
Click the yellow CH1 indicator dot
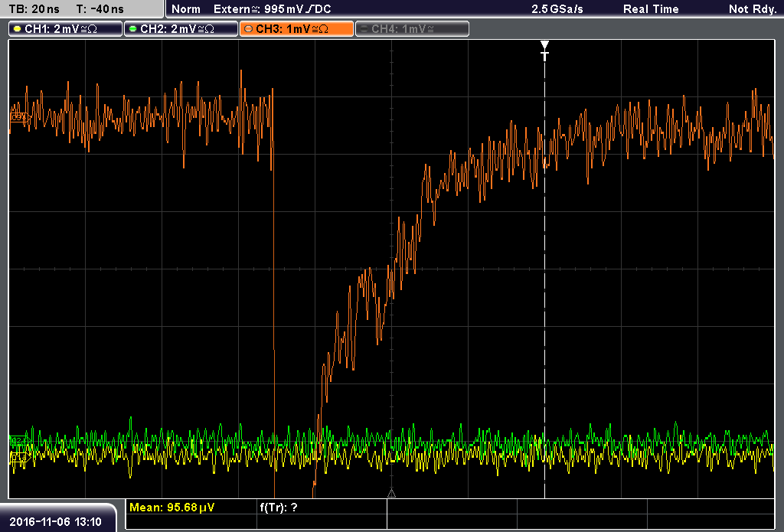[x=18, y=29]
